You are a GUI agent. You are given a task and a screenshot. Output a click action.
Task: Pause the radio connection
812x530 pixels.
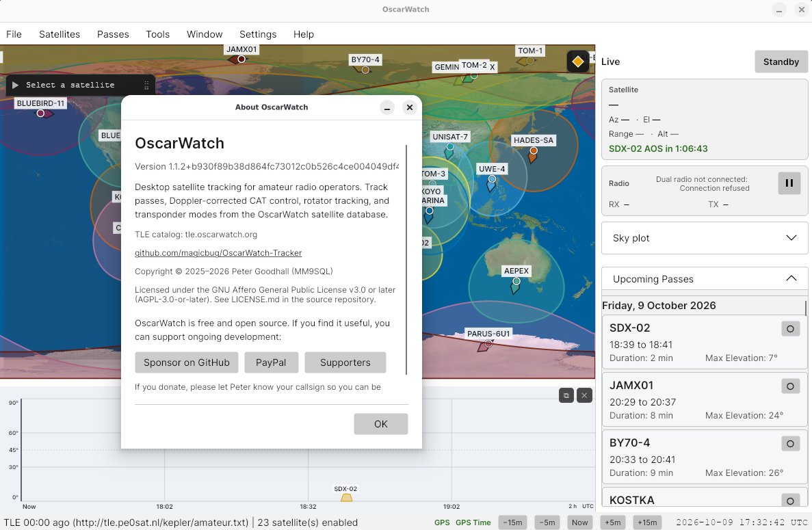(789, 183)
